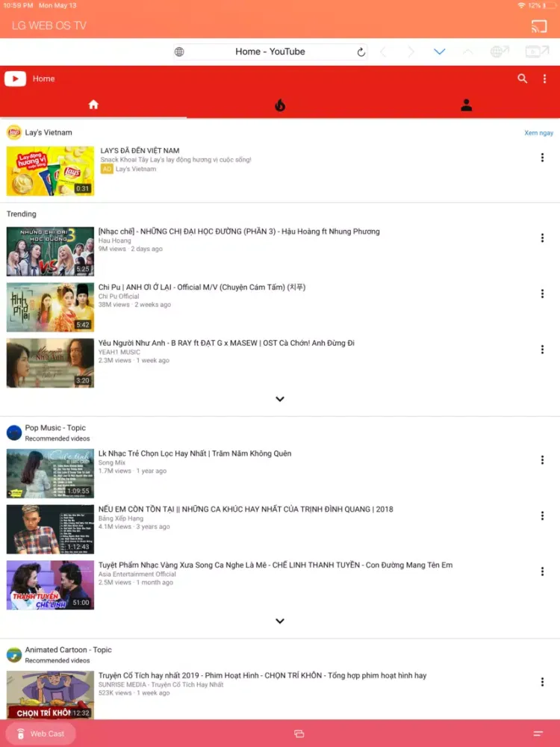This screenshot has height=747, width=560.
Task: Open page in external browser globe icon
Action: point(500,52)
